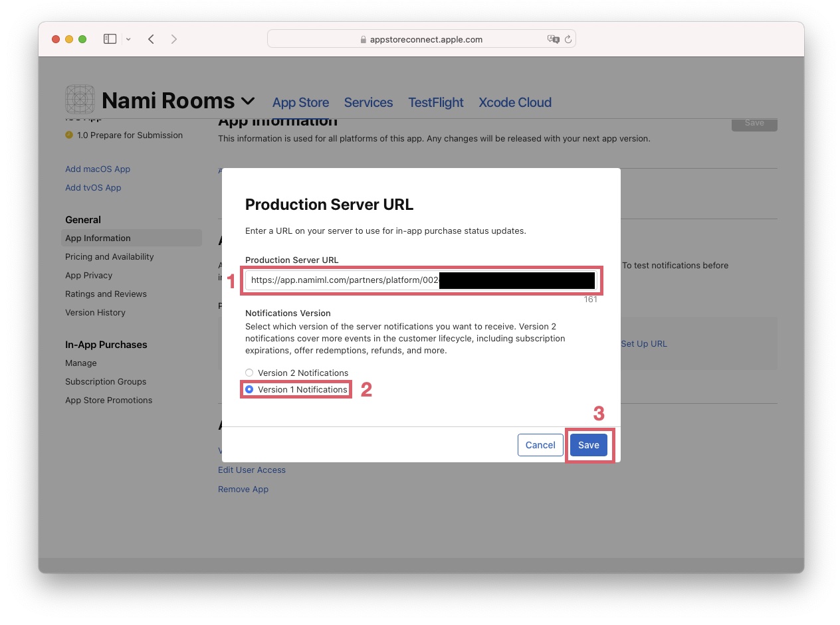840x625 pixels.
Task: Click the yellow status dot for version 1.0
Action: pyautogui.click(x=68, y=135)
